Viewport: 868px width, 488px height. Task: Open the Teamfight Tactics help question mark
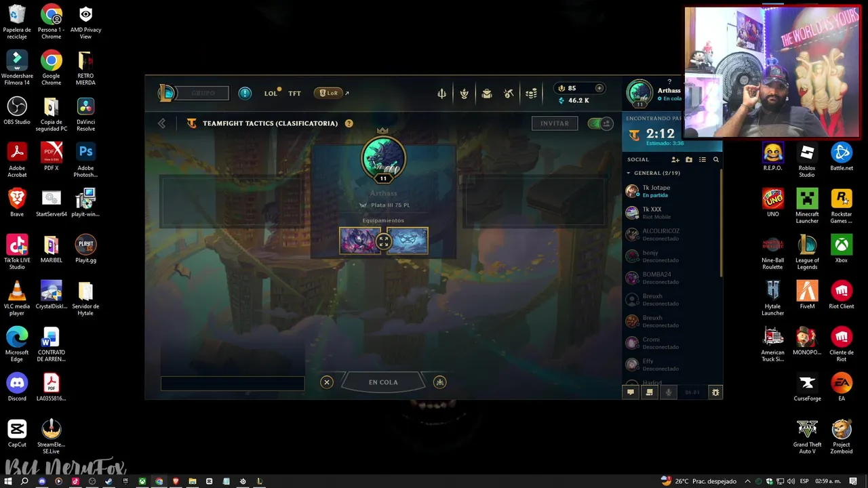point(349,123)
